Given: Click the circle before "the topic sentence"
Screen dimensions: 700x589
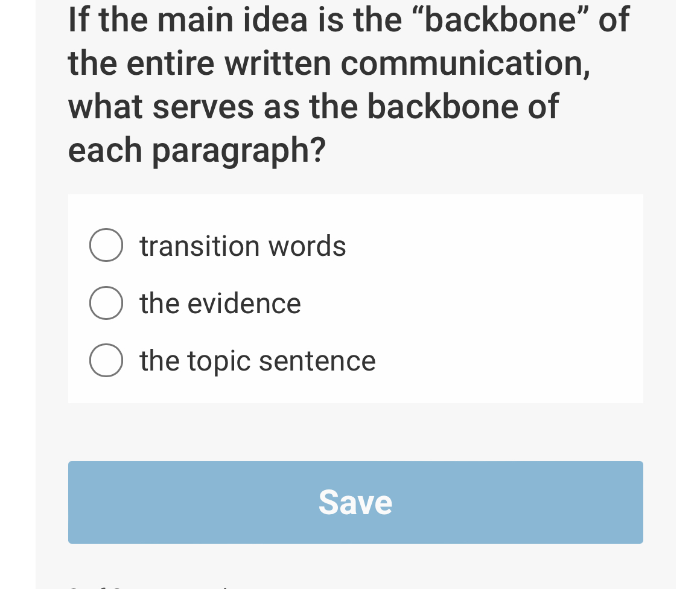Looking at the screenshot, I should tap(106, 360).
